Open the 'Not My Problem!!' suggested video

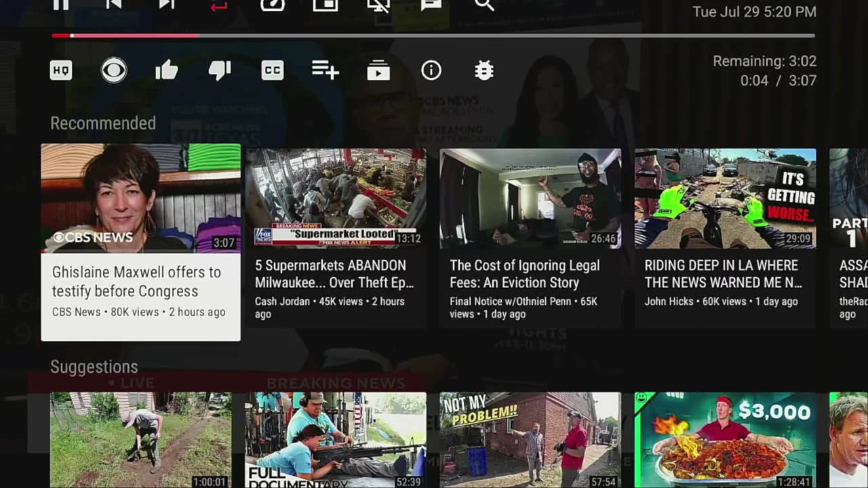pyautogui.click(x=530, y=440)
